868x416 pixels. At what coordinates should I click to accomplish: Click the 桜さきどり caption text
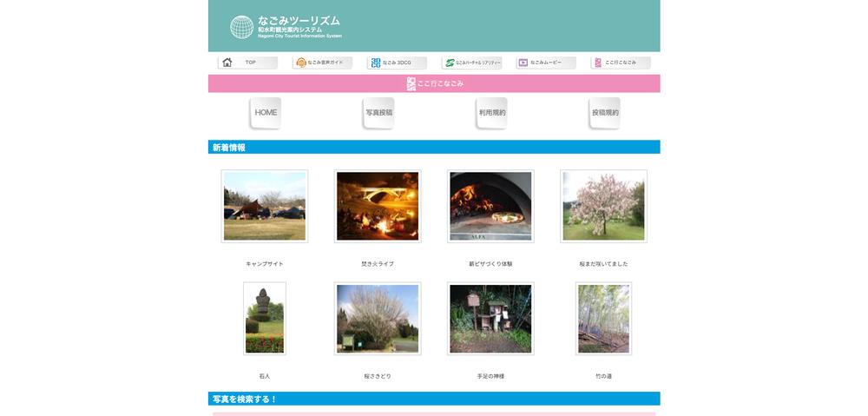click(x=378, y=377)
